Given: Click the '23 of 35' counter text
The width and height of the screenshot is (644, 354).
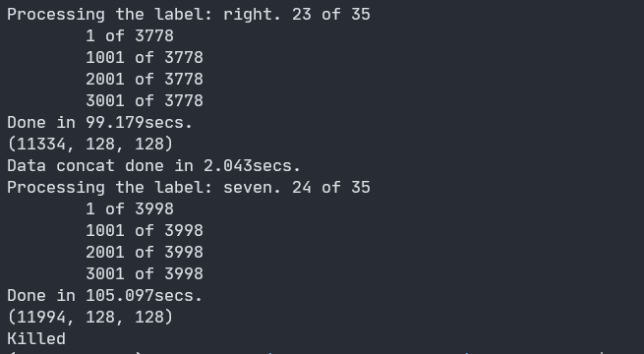Looking at the screenshot, I should [331, 15].
